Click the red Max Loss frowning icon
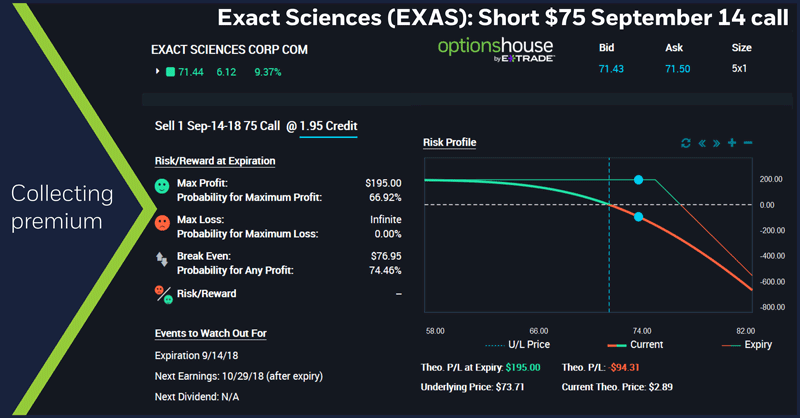Viewport: 800px width, 418px height. 162,222
